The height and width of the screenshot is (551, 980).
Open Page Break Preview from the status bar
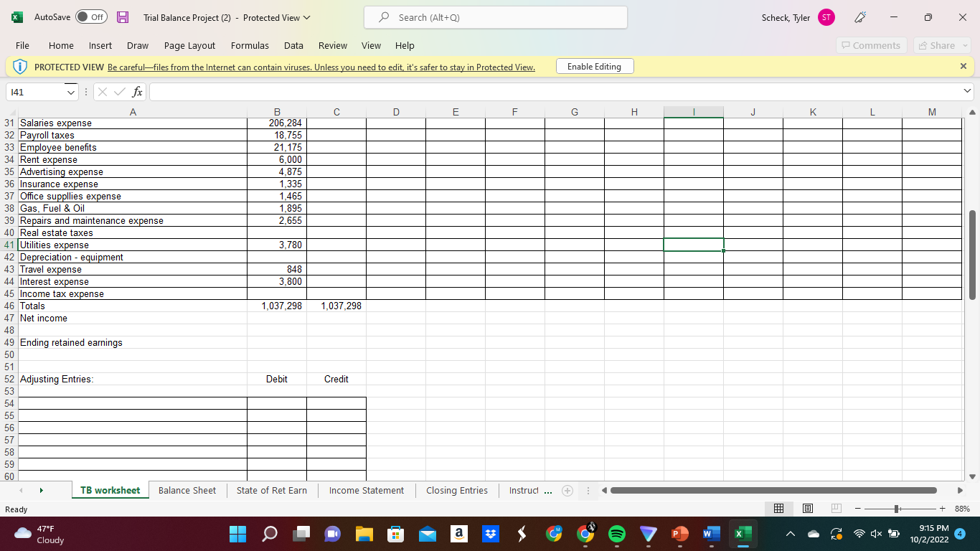834,508
